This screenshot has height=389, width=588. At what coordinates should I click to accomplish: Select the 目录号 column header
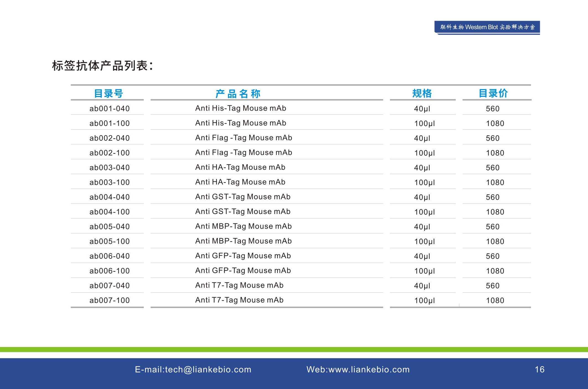coord(108,93)
